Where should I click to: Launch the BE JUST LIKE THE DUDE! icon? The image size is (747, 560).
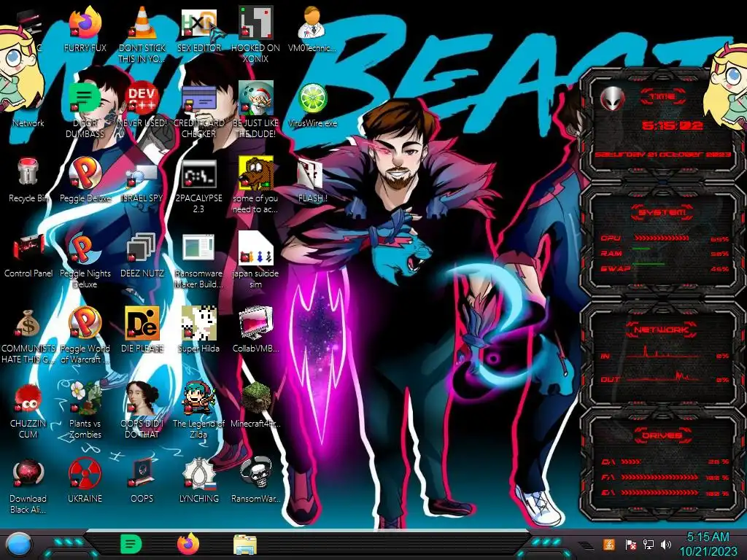coord(255,98)
